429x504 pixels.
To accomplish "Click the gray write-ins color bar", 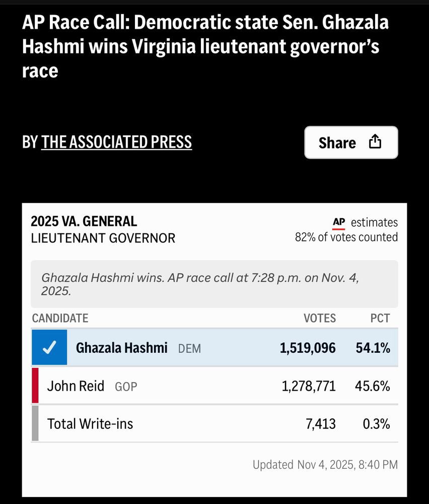I will click(x=35, y=423).
